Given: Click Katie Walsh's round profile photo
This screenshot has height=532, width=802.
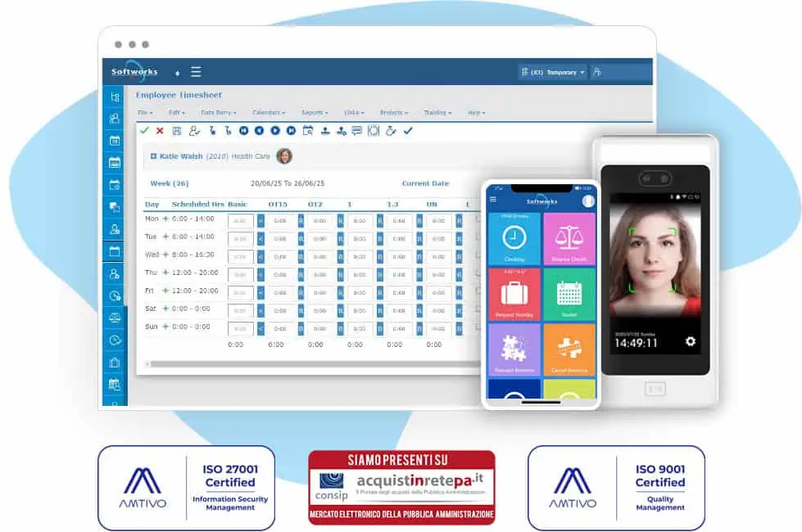Looking at the screenshot, I should click(x=284, y=156).
